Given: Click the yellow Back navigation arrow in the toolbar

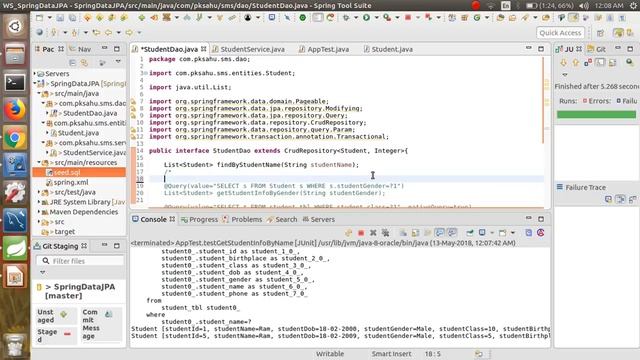Looking at the screenshot, I should pos(109,32).
